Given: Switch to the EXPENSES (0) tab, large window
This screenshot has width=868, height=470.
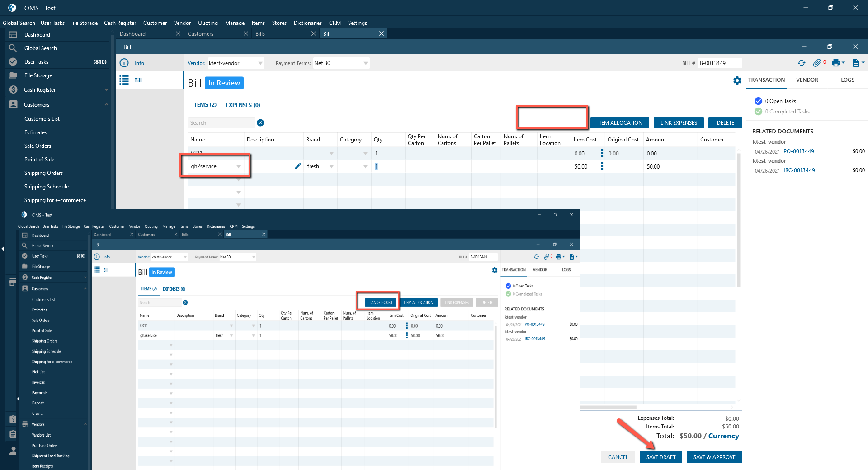Looking at the screenshot, I should coord(243,105).
